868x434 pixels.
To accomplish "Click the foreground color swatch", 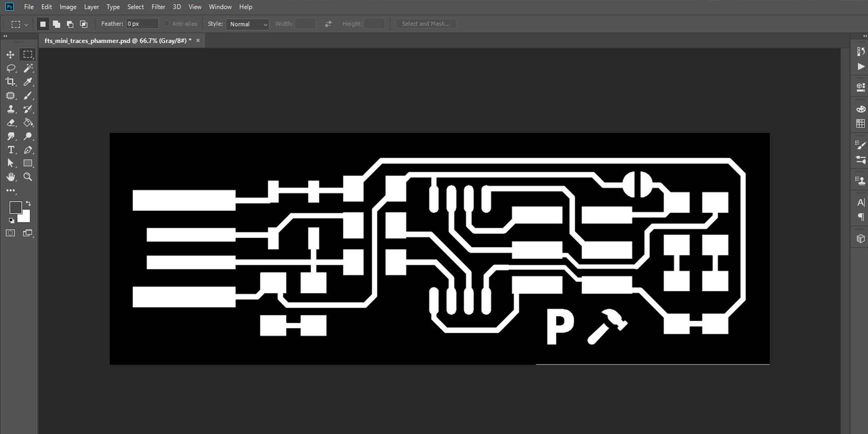I will point(15,208).
